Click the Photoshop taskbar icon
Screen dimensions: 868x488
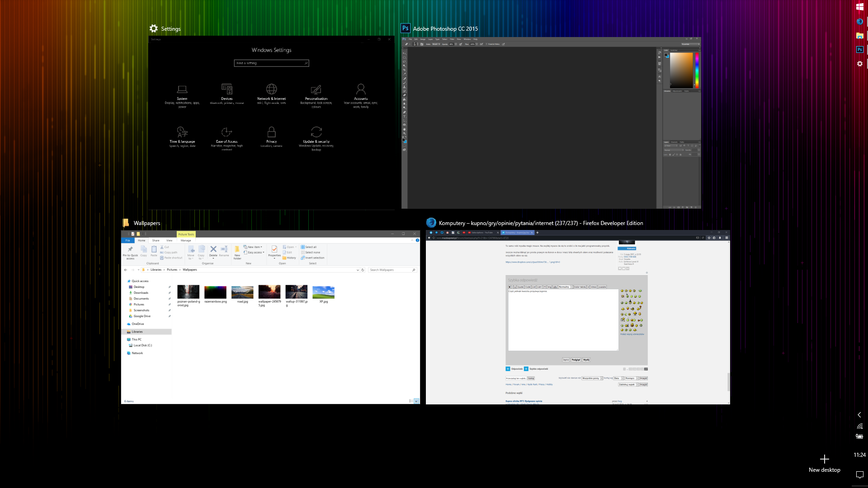(x=859, y=50)
